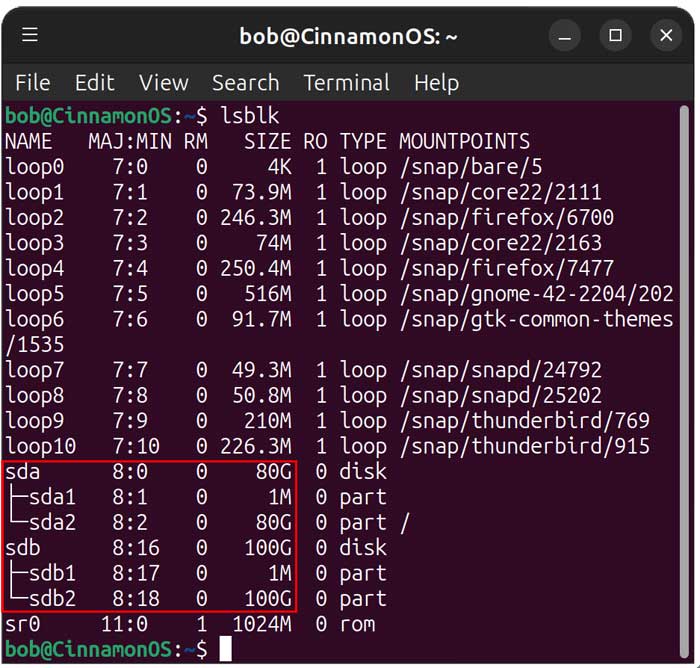Click the loop7 device name
The image size is (700, 668).
[x=34, y=371]
